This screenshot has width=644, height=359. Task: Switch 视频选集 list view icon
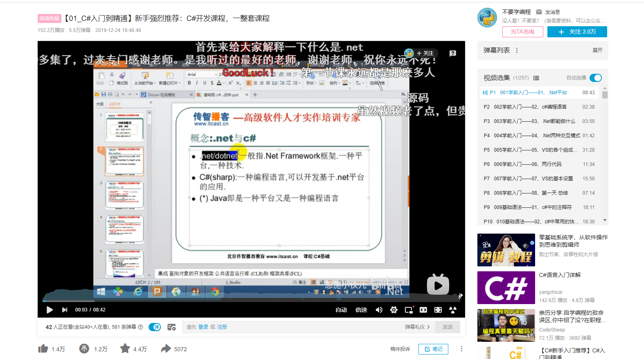pyautogui.click(x=536, y=78)
